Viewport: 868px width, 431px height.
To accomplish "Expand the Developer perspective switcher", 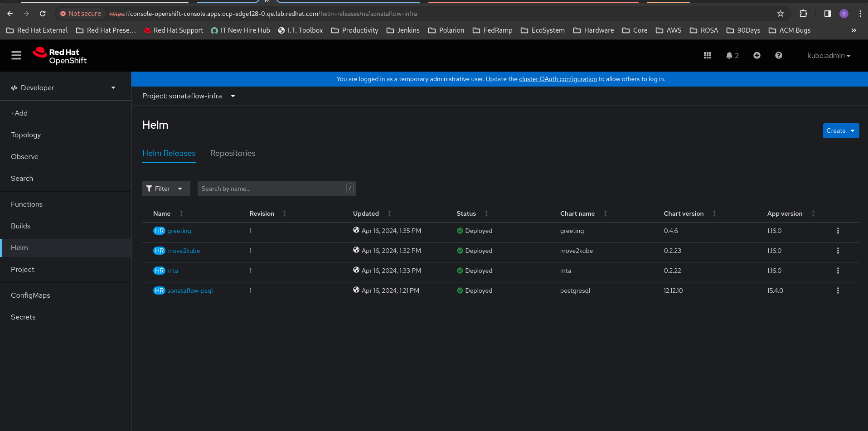I will [x=63, y=87].
